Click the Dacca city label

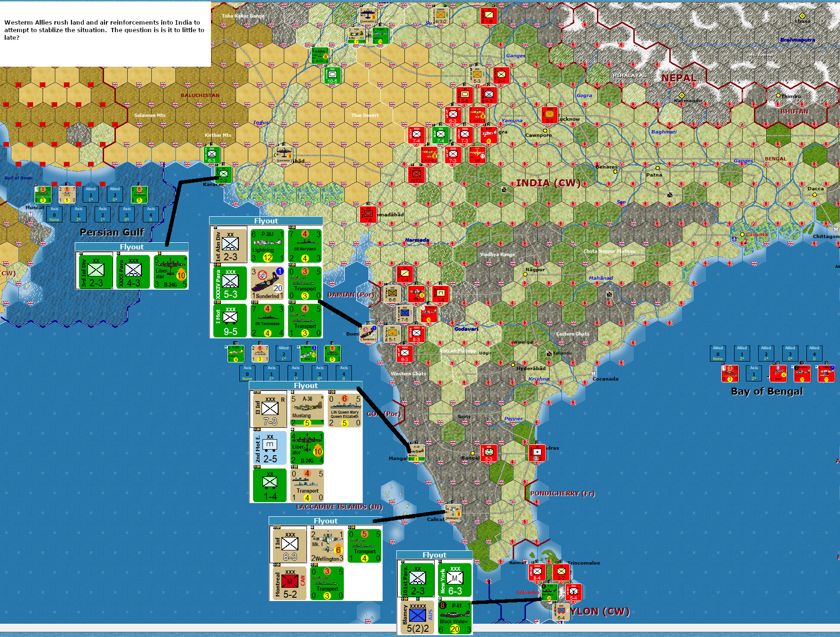pyautogui.click(x=815, y=188)
